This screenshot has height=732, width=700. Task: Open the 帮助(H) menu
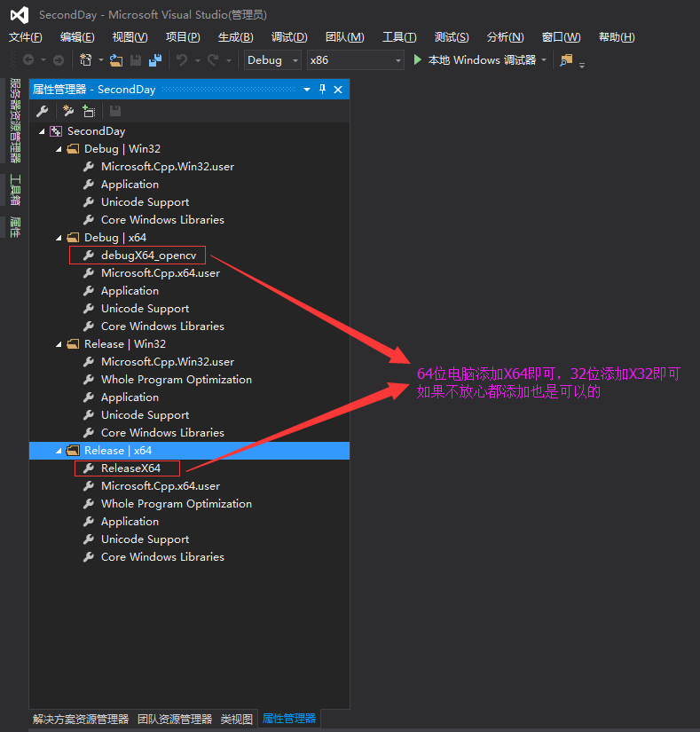coord(617,37)
